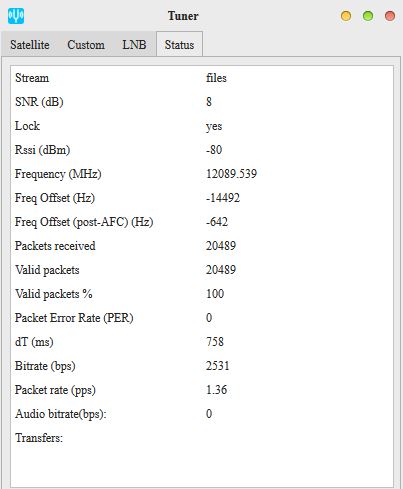This screenshot has width=403, height=489.
Task: Click the green maximize window circle
Action: click(x=368, y=16)
